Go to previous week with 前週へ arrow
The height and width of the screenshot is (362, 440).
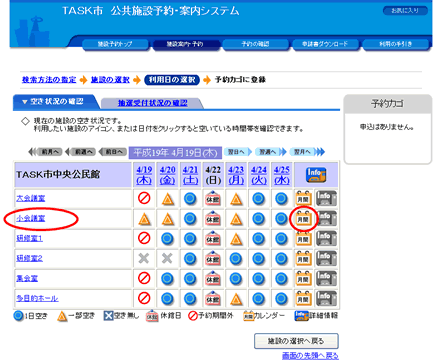(80, 152)
